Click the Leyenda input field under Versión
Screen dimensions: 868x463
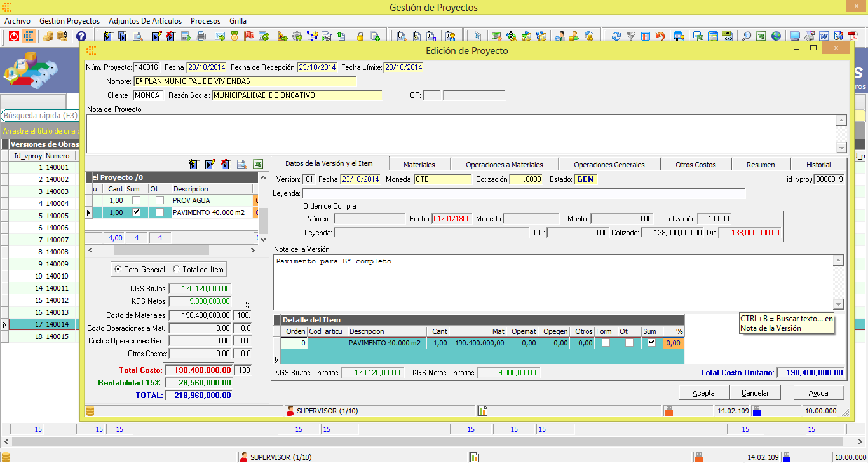click(x=524, y=193)
